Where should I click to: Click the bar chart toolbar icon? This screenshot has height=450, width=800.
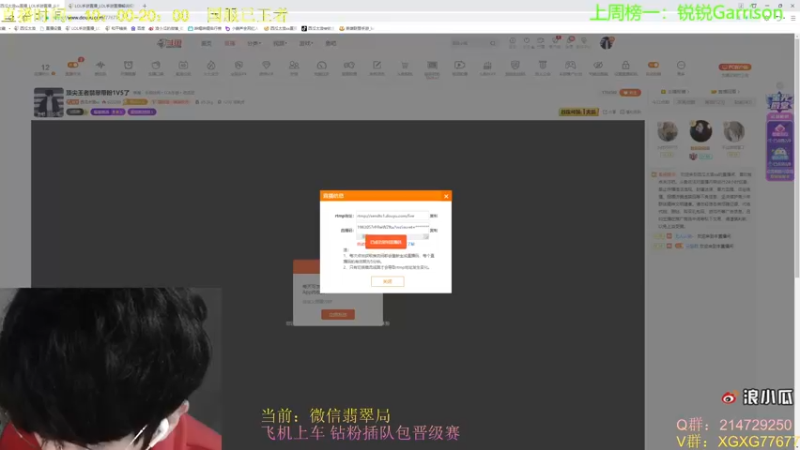pos(487,65)
